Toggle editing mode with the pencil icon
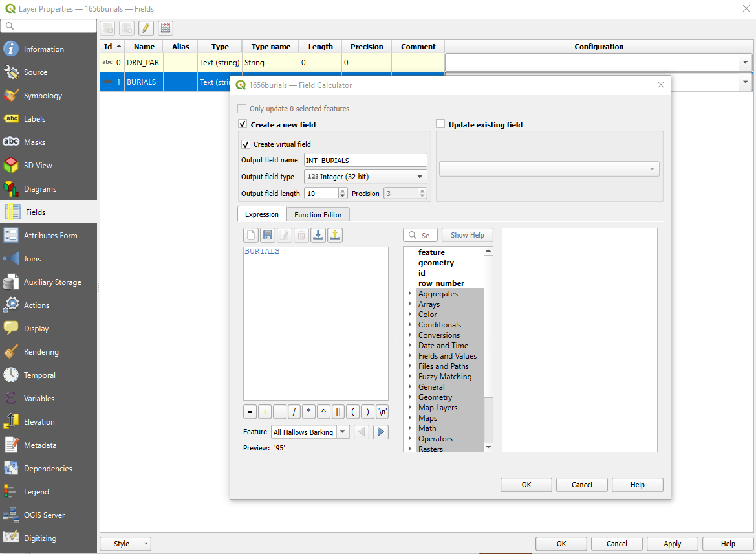The width and height of the screenshot is (756, 554). (146, 28)
